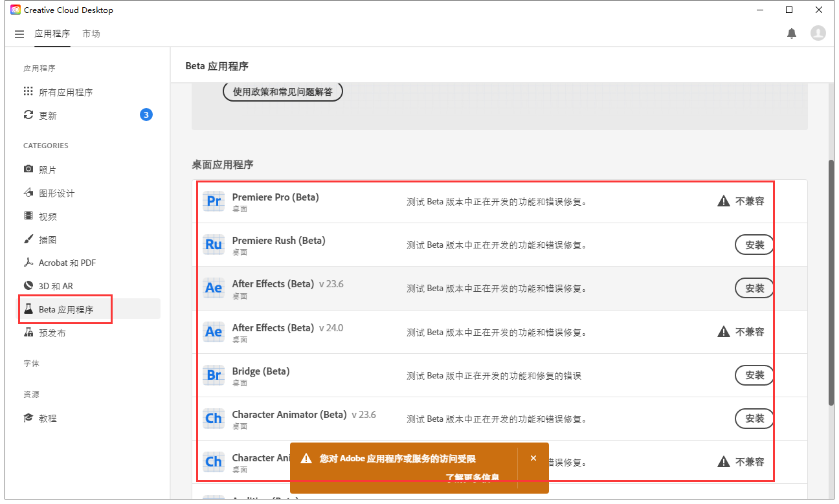Viewport: 839px width, 504px height.
Task: Close the orange access restricted notification
Action: [533, 458]
